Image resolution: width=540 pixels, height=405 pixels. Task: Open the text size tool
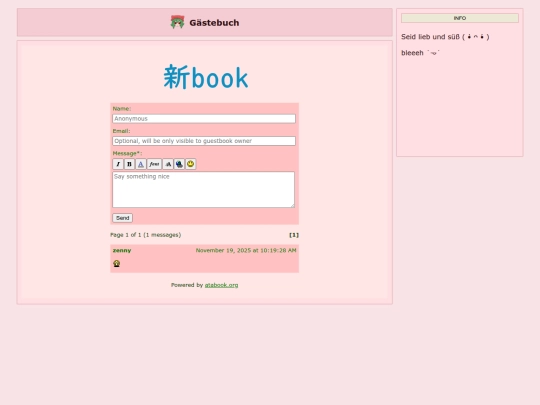pyautogui.click(x=168, y=164)
